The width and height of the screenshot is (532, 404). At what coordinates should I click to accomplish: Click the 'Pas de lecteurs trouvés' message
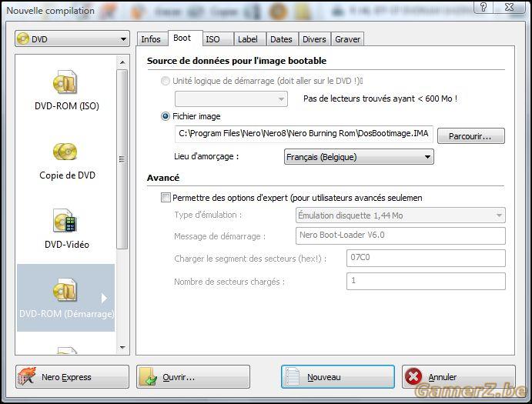click(x=380, y=98)
